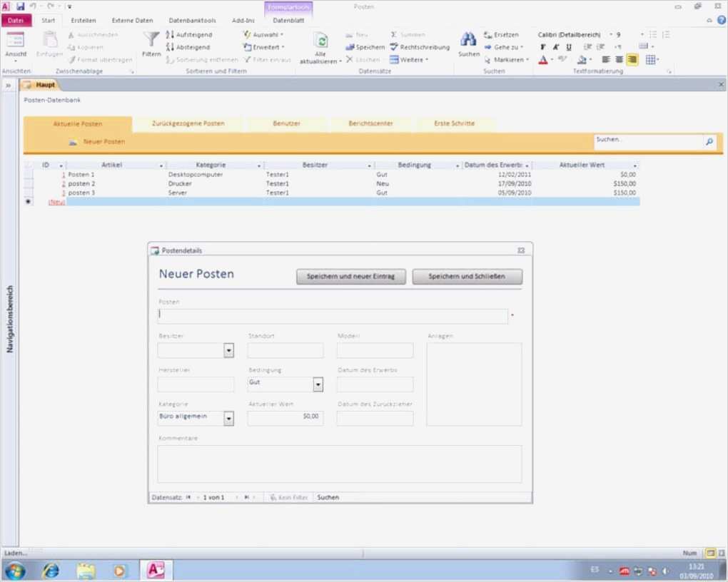This screenshot has height=582, width=728.
Task: Expand the Navigationsbereich pane with chevron
Action: [9, 86]
